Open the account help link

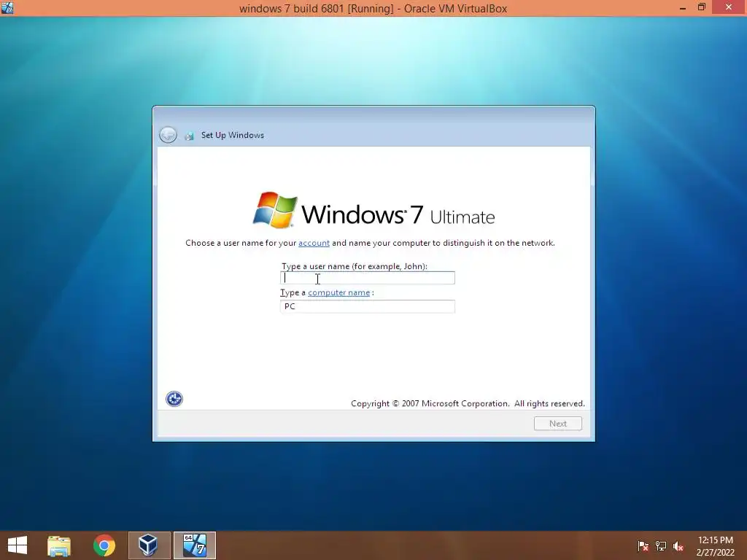tap(314, 243)
